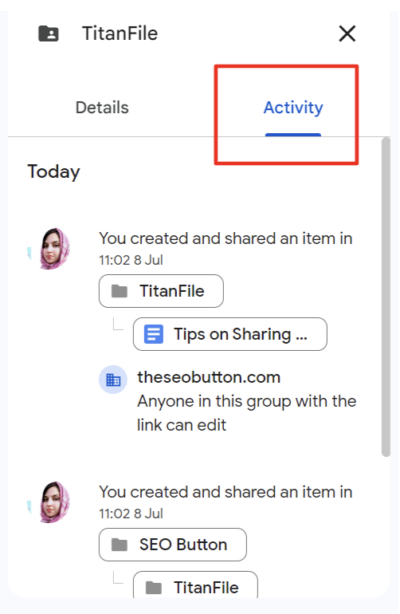Select the Activity tab
The height and width of the screenshot is (614, 400).
[293, 108]
